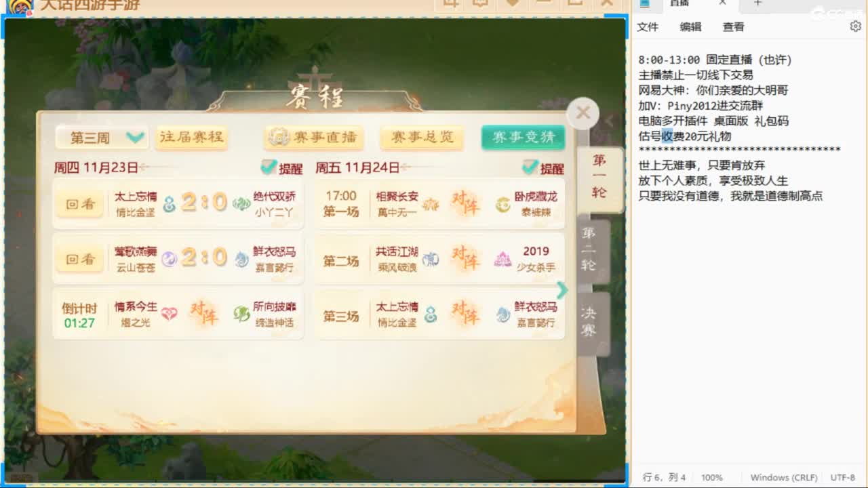Open 往届赛程 past schedules
This screenshot has width=868, height=488.
point(191,137)
